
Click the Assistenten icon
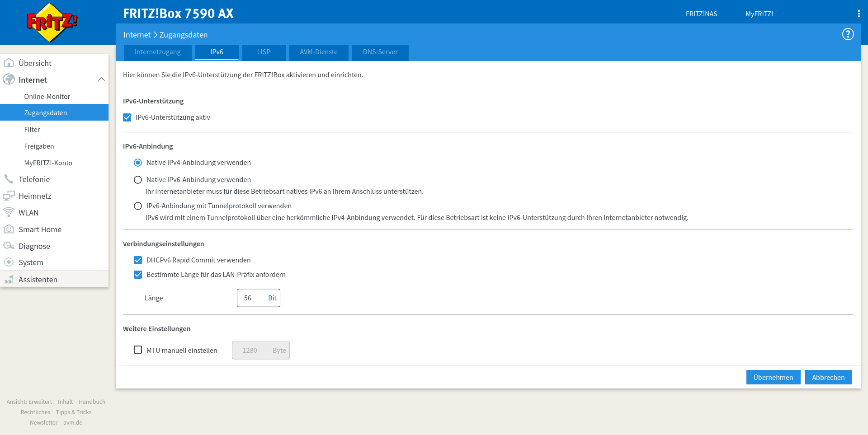click(x=9, y=280)
